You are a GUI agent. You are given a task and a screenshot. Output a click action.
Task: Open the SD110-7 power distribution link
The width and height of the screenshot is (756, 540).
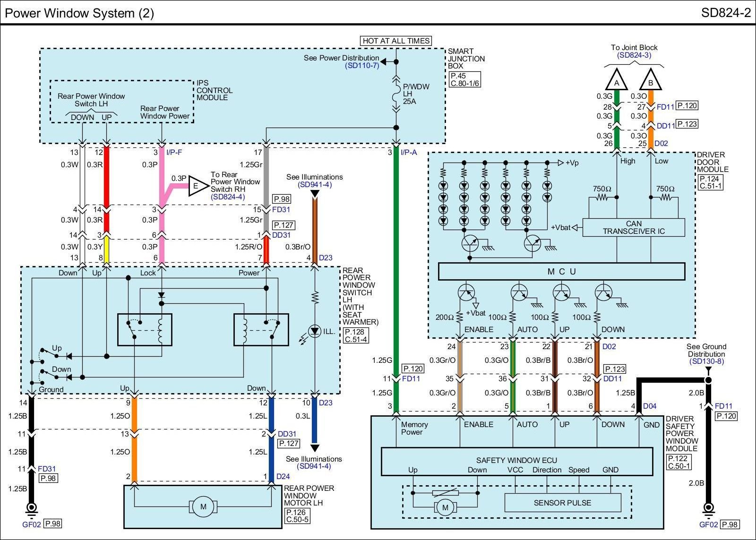(361, 66)
